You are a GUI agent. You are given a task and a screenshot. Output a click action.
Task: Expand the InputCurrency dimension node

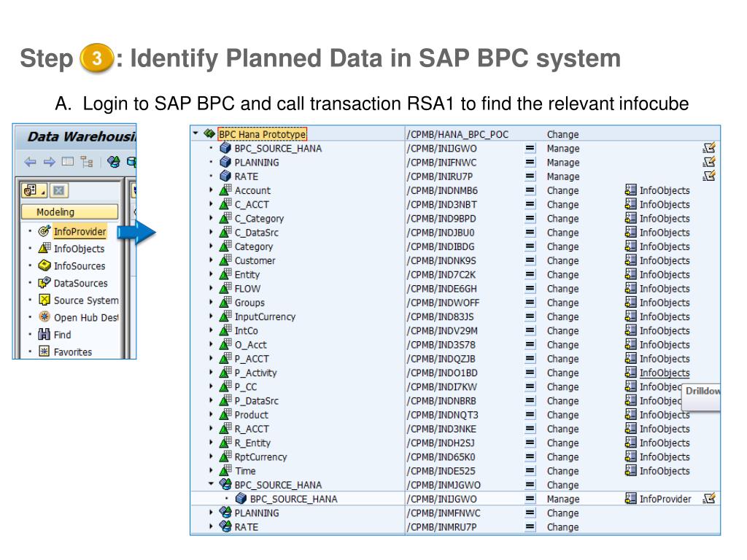[211, 316]
